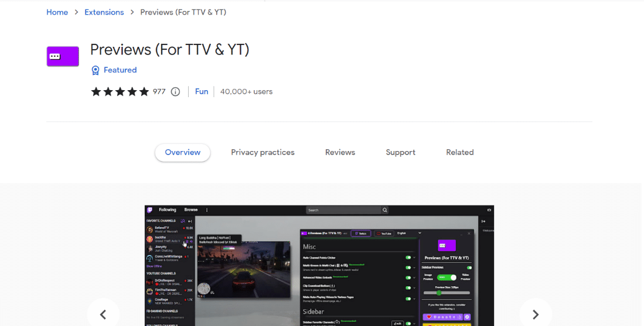Open Extensions breadcrumb link
The height and width of the screenshot is (326, 644).
(x=104, y=12)
